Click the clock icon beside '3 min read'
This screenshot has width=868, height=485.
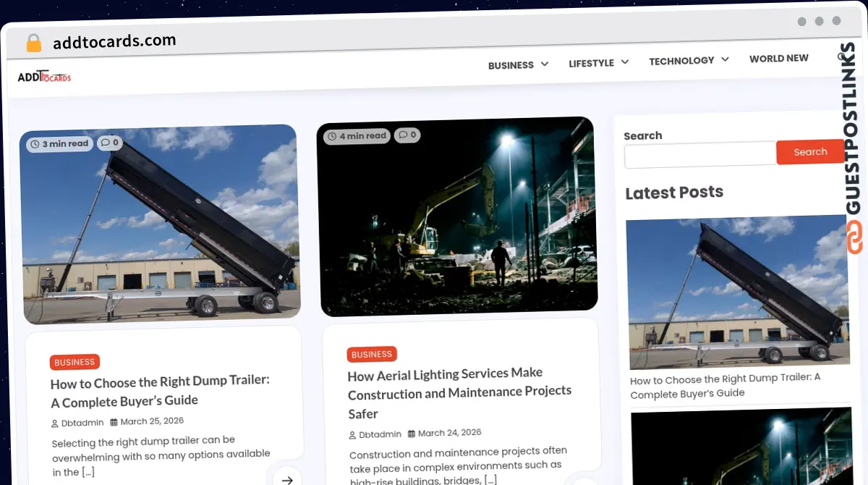tap(35, 144)
